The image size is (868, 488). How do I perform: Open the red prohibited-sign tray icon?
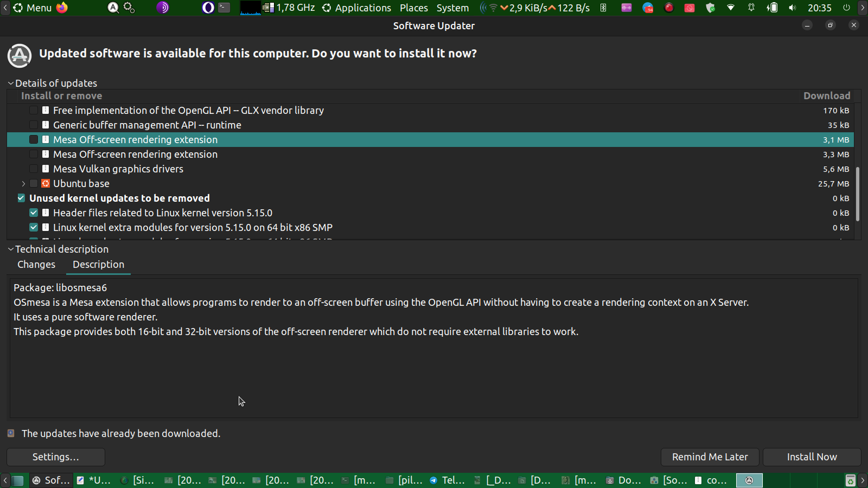pyautogui.click(x=690, y=8)
